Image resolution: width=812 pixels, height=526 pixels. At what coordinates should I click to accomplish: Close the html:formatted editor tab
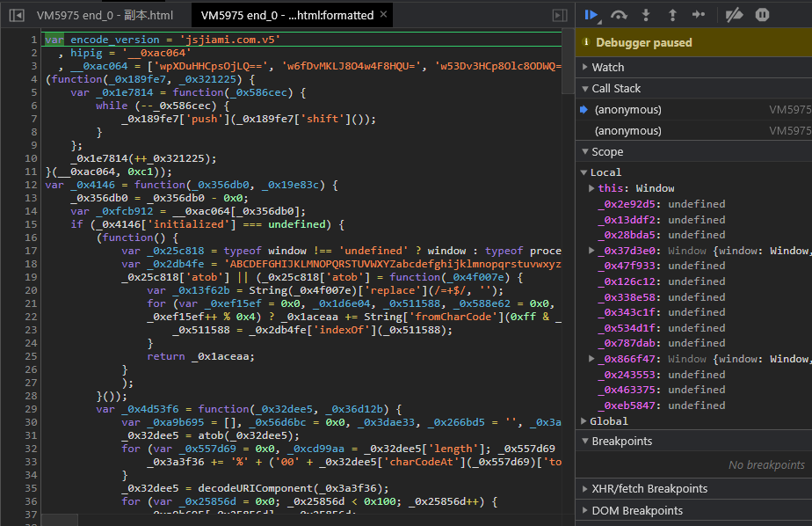pos(383,15)
